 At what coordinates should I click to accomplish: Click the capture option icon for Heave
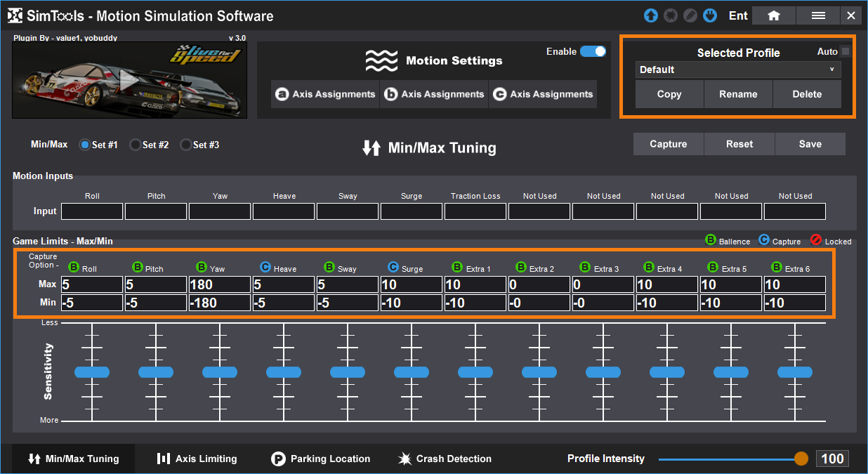pos(265,268)
